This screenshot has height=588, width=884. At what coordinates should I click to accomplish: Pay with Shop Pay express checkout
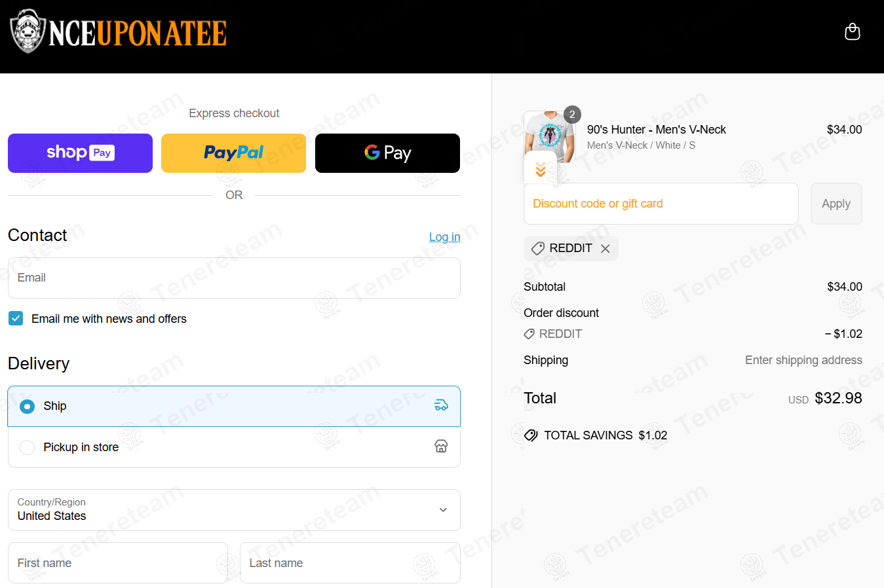[x=80, y=153]
